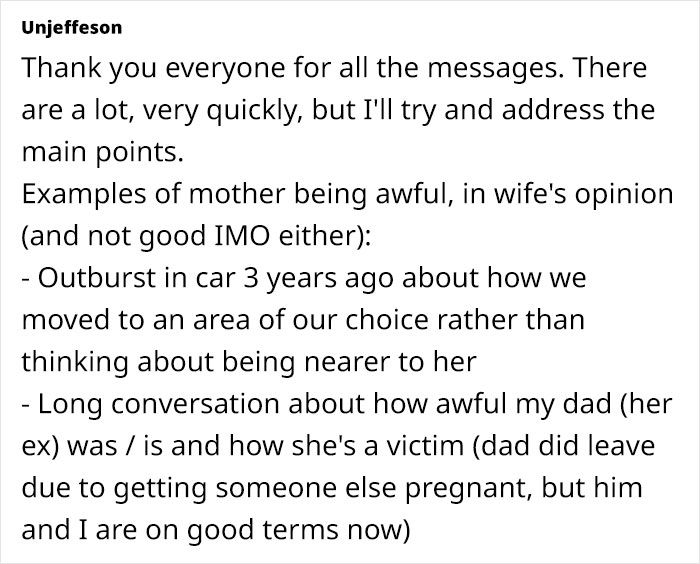Image resolution: width=700 pixels, height=564 pixels.
Task: Click the word "IMO" in the comment
Action: click(x=242, y=236)
